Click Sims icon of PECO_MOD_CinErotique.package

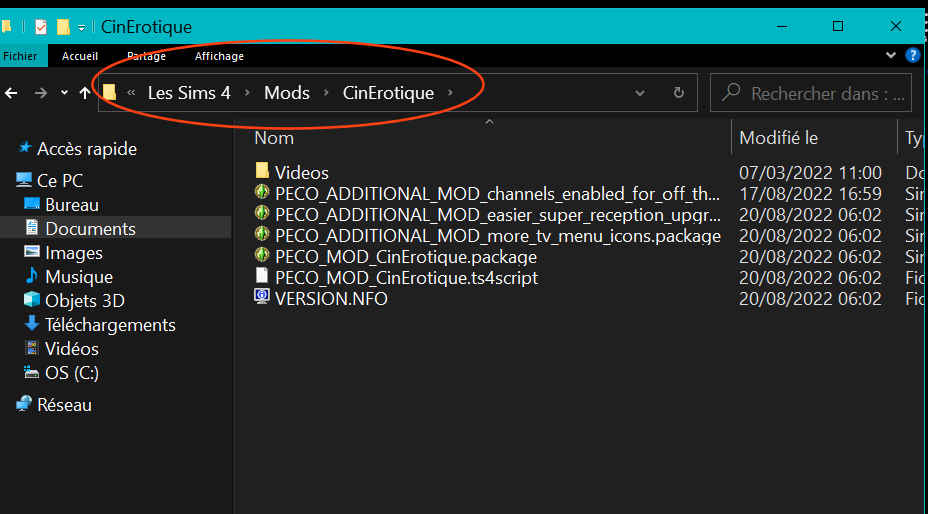coord(262,256)
